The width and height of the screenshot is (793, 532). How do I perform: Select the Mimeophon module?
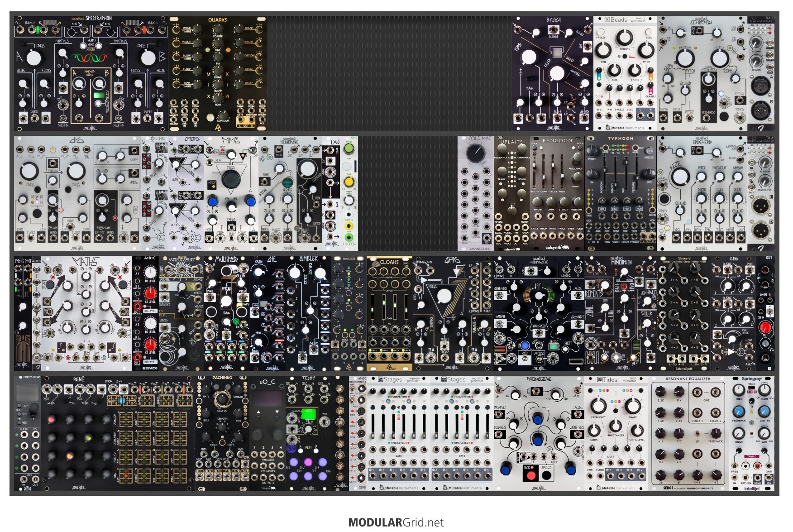(x=621, y=314)
